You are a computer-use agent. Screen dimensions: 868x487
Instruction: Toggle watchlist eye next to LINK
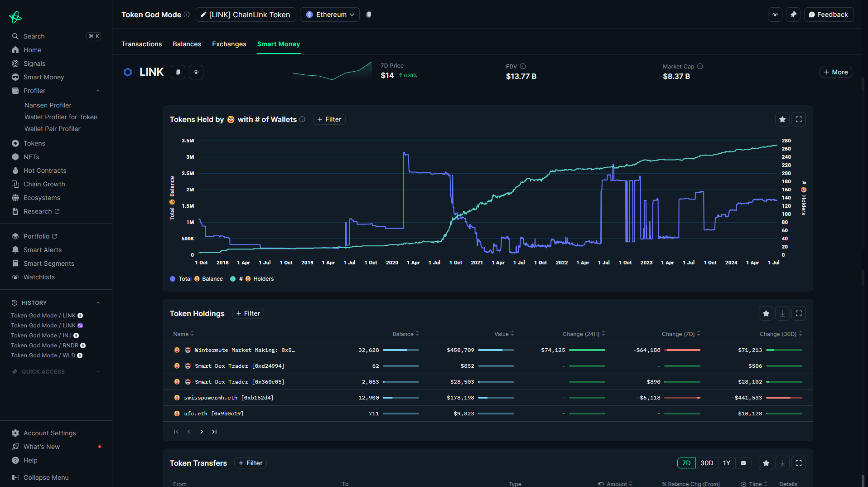(x=196, y=72)
